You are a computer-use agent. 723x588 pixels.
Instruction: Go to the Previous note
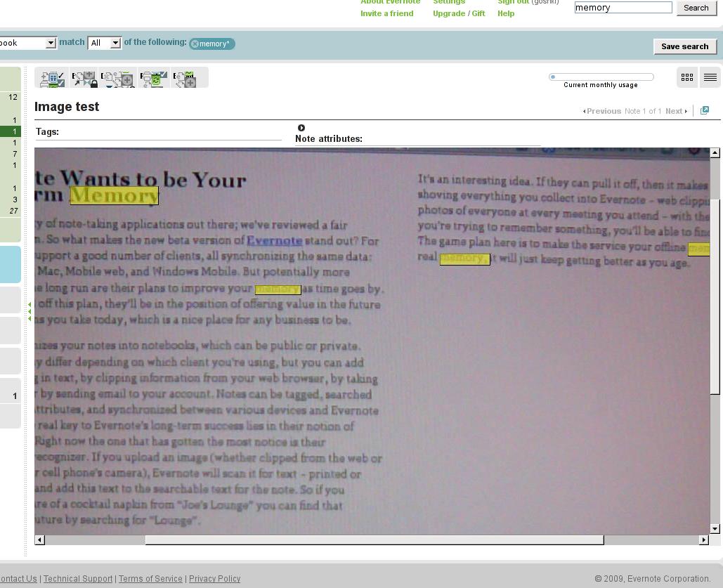601,111
